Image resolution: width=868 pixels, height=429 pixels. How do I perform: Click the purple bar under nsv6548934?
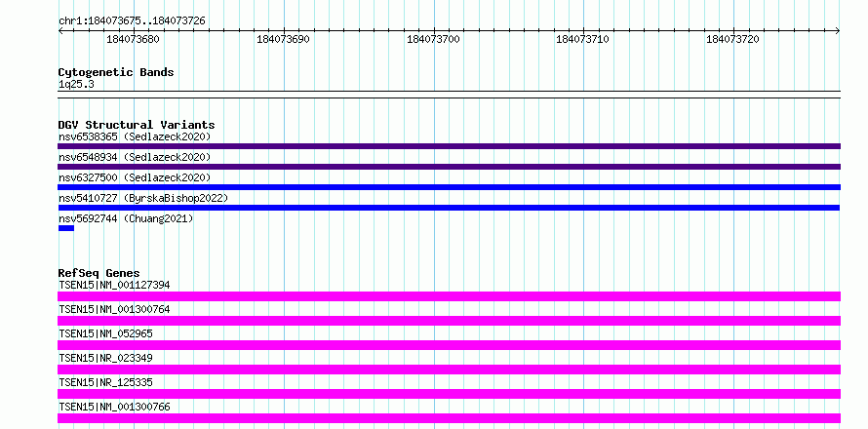(x=449, y=167)
